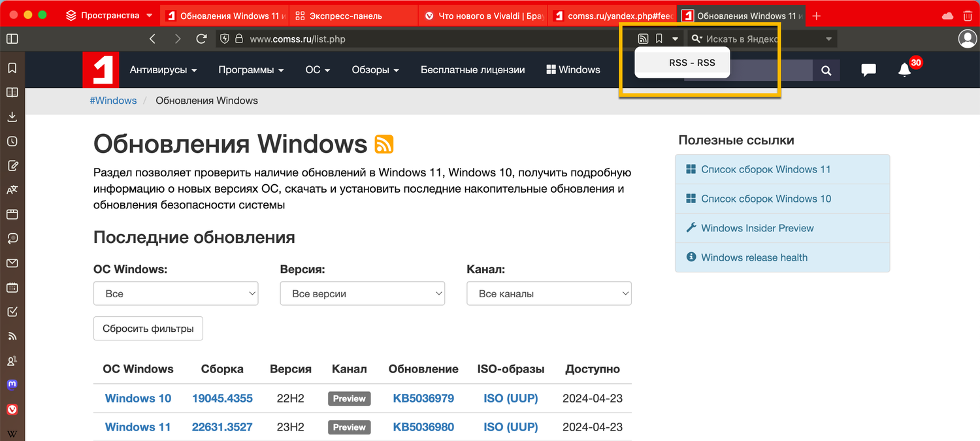Open the Notes panel
The image size is (980, 441).
point(12,165)
